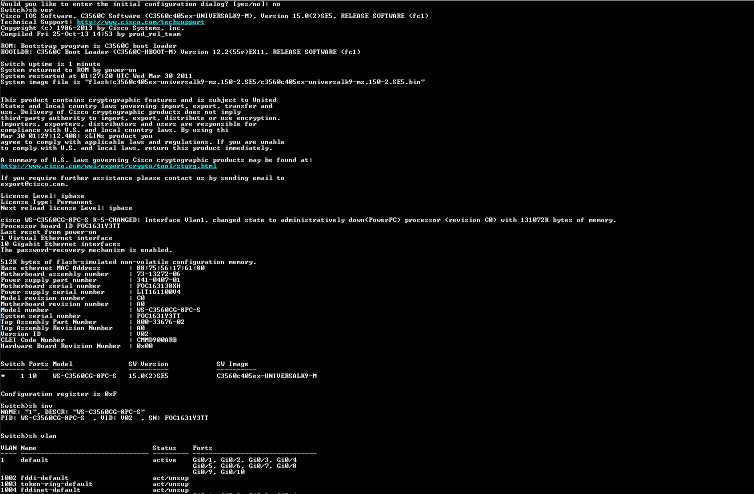Click the Motherboard assembly number value 73-13272-06
The width and height of the screenshot is (754, 494).
tap(159, 274)
